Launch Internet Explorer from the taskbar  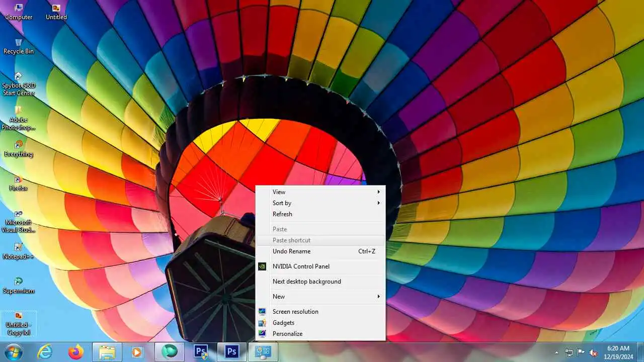click(45, 352)
